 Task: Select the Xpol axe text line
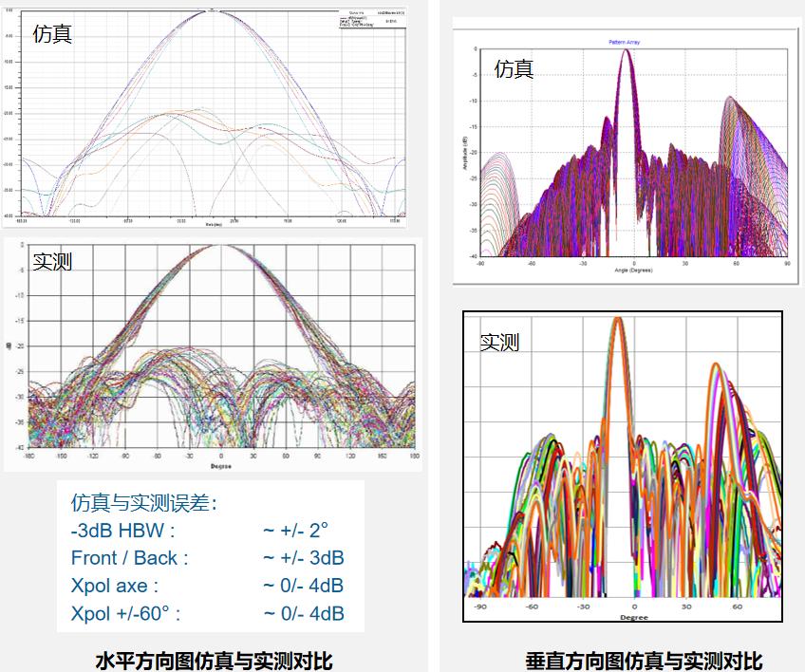click(x=115, y=586)
